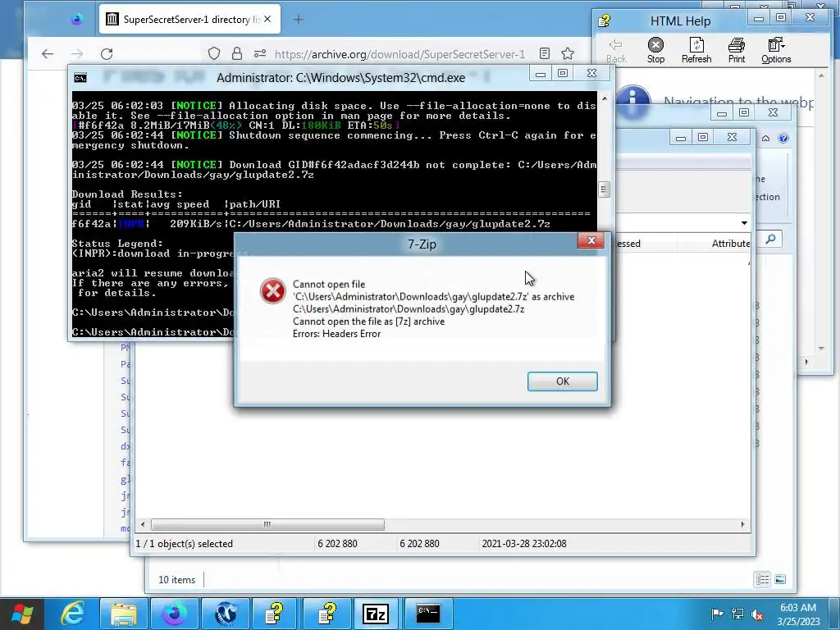This screenshot has width=840, height=630.
Task: Click the red error icon in 7-Zip dialog
Action: pyautogui.click(x=272, y=291)
